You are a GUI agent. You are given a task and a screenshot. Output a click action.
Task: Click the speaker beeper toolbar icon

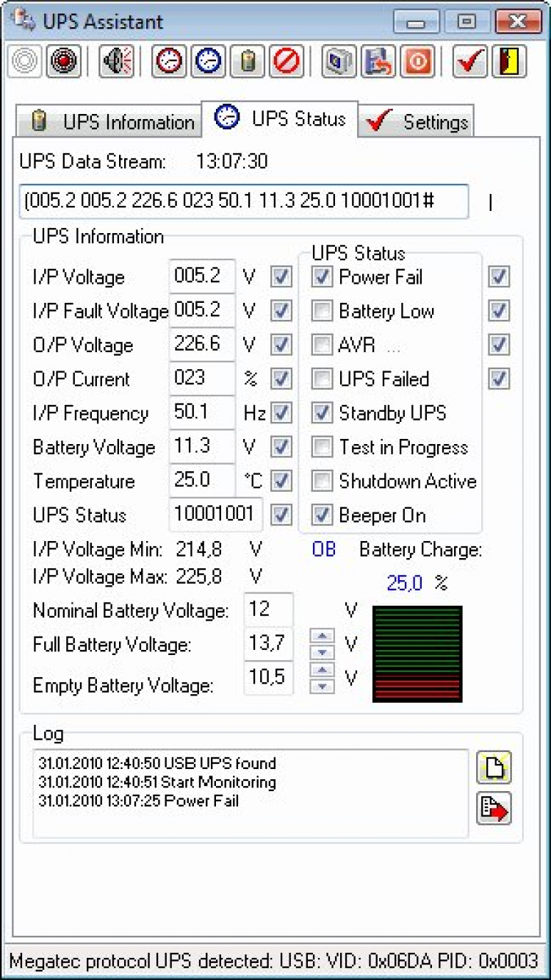118,62
